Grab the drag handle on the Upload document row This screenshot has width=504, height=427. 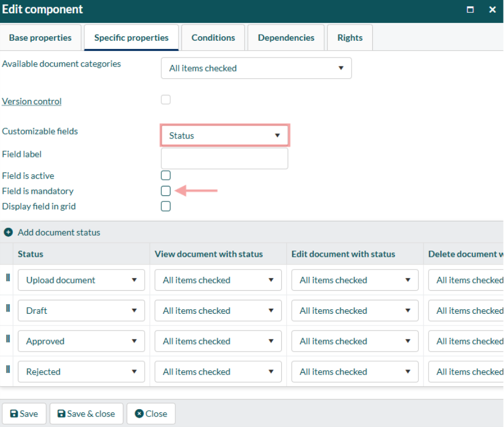(x=8, y=277)
